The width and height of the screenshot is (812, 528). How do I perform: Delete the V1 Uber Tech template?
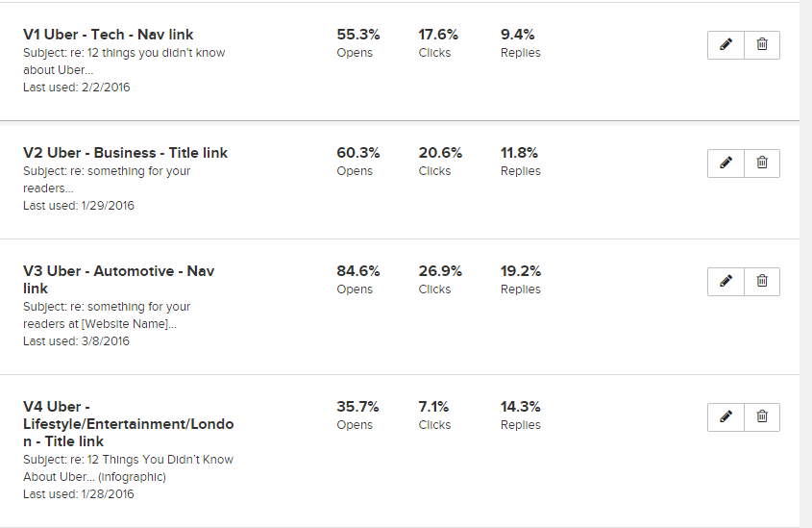tap(762, 45)
